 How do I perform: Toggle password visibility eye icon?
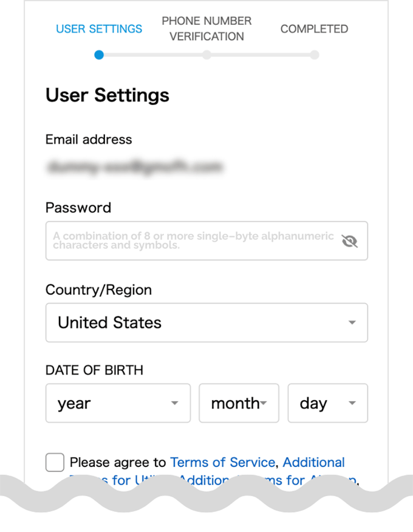(x=350, y=241)
